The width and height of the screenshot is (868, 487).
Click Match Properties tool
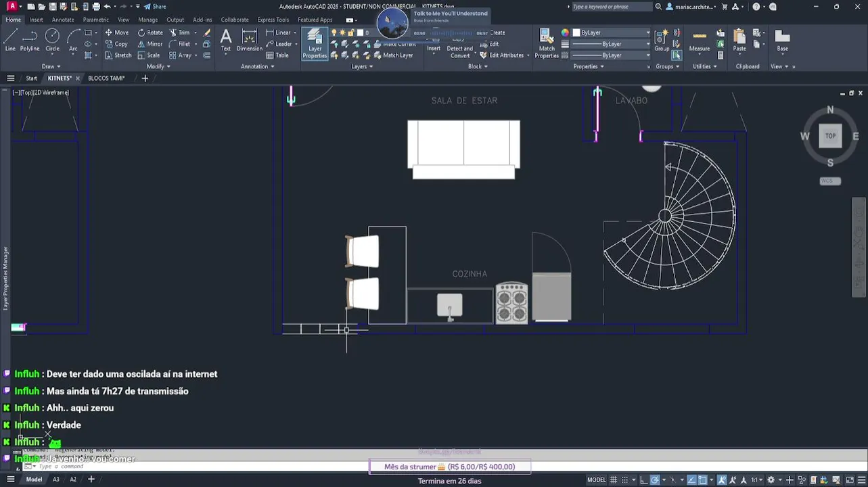pyautogui.click(x=547, y=43)
